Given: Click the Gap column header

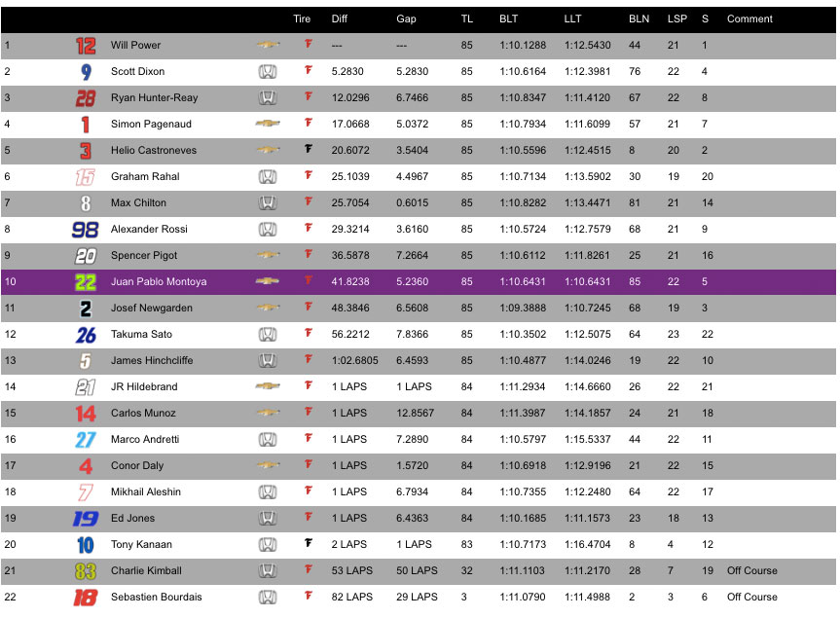Looking at the screenshot, I should coord(406,18).
